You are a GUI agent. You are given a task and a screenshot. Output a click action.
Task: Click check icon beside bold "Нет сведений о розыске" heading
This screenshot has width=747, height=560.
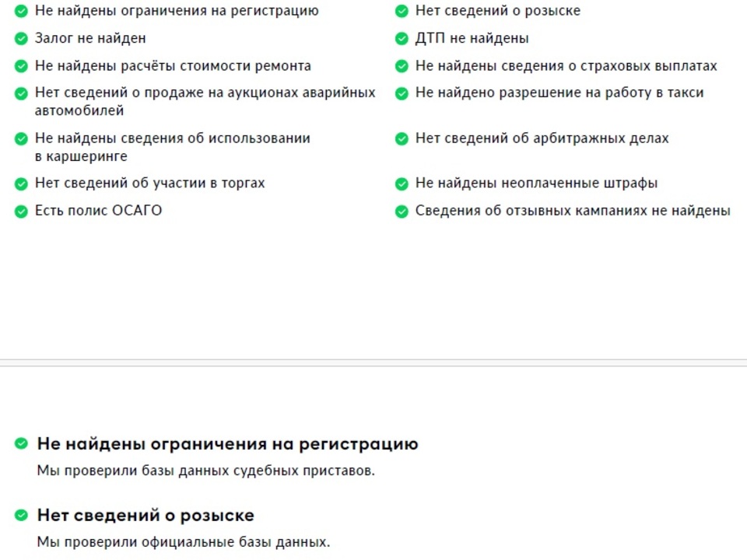pos(21,516)
